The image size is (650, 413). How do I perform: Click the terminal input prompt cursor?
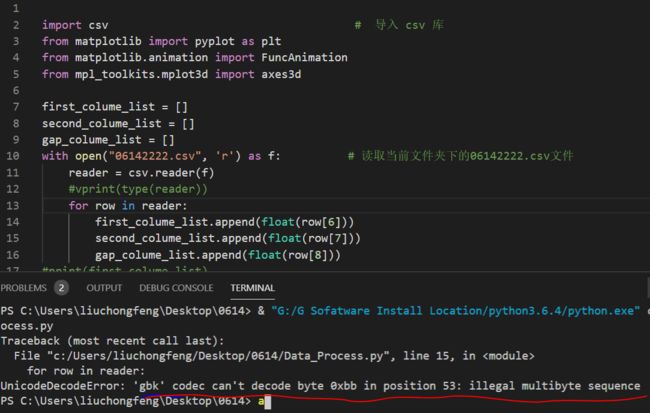267,402
